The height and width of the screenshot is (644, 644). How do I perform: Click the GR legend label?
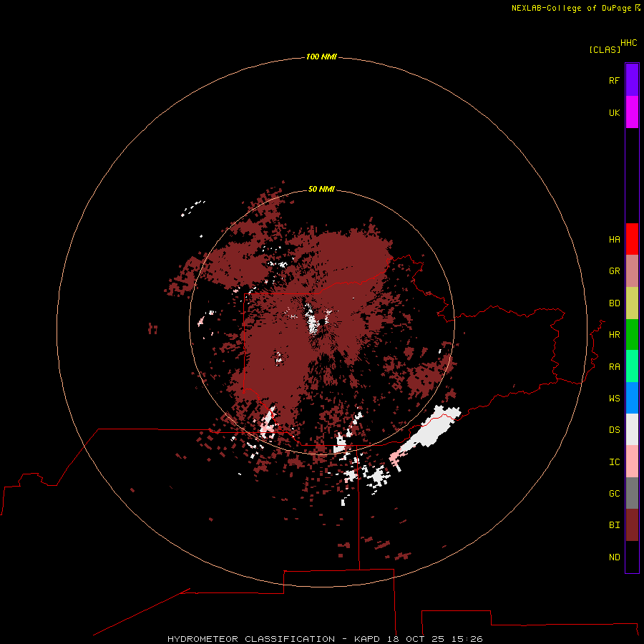(x=614, y=271)
